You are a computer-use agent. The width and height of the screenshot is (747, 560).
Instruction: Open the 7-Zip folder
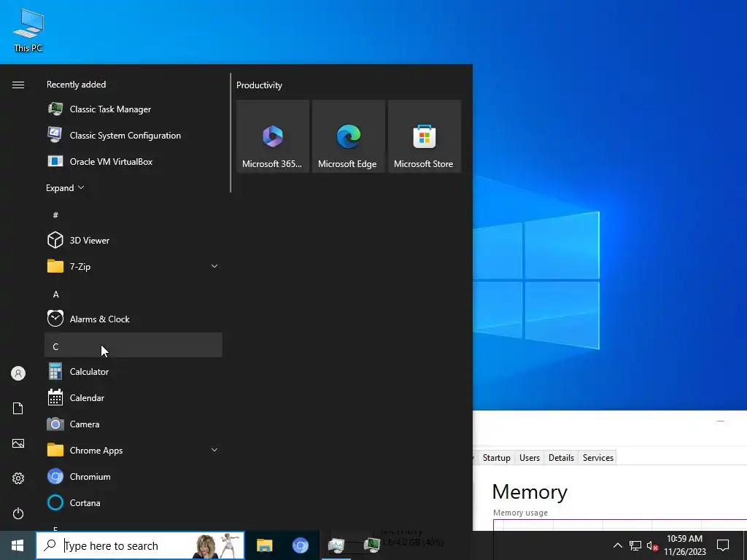tap(133, 266)
